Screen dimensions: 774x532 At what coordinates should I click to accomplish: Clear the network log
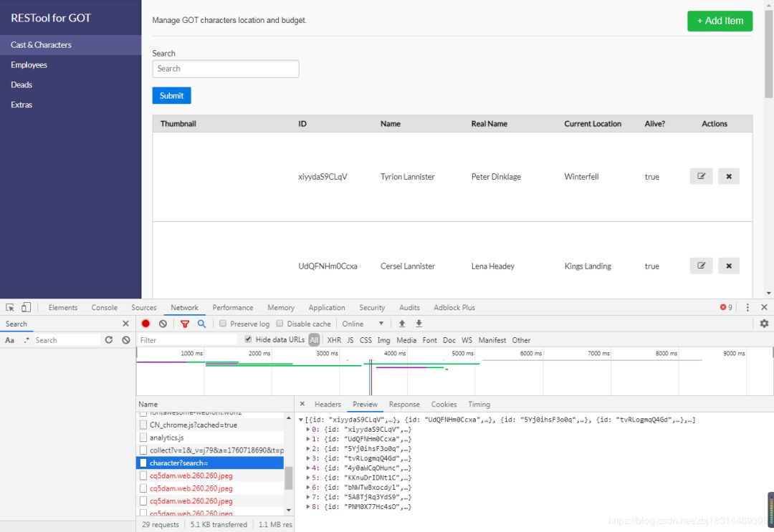point(163,324)
